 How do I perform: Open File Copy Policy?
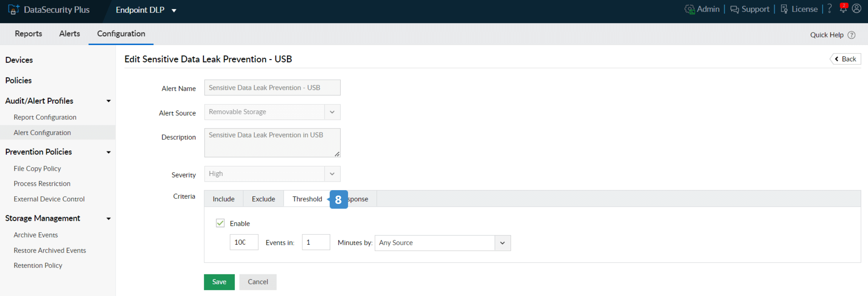pyautogui.click(x=37, y=168)
